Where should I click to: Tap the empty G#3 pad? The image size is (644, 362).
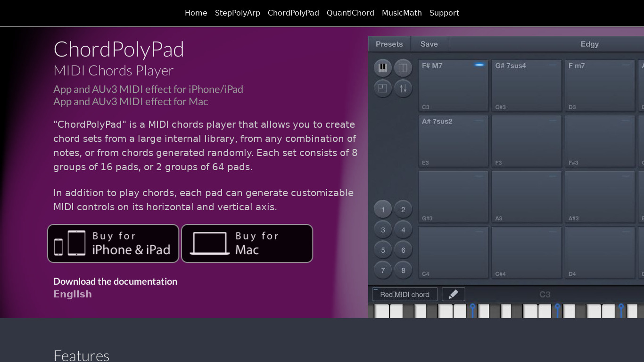(453, 197)
